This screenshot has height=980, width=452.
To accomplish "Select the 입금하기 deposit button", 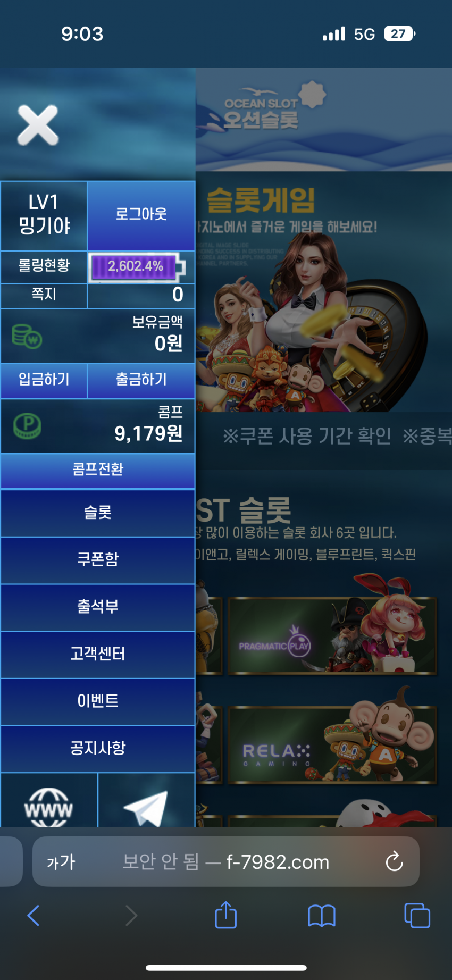I will (x=44, y=380).
